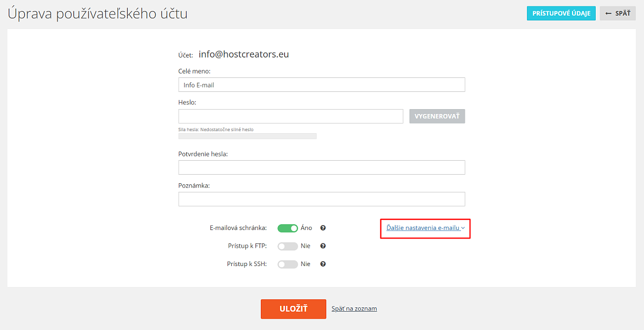Expand Ďalšie nastavenia e-mailu section
This screenshot has height=330, width=644.
423,228
